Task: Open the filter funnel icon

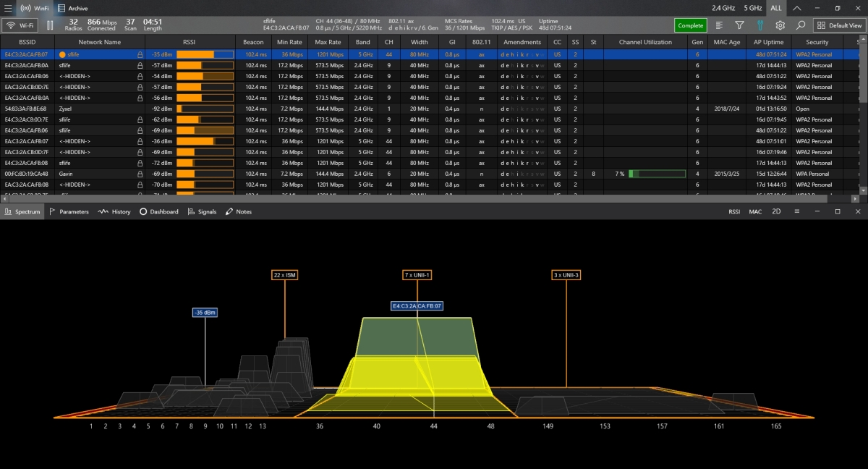Action: 739,25
